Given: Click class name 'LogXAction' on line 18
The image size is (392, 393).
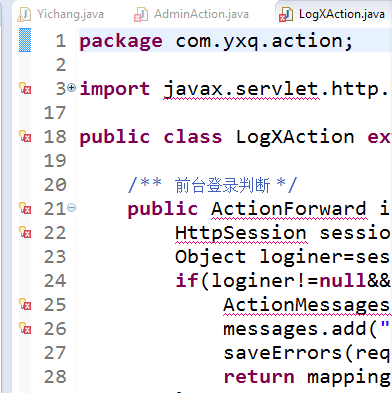Looking at the screenshot, I should (x=295, y=137).
